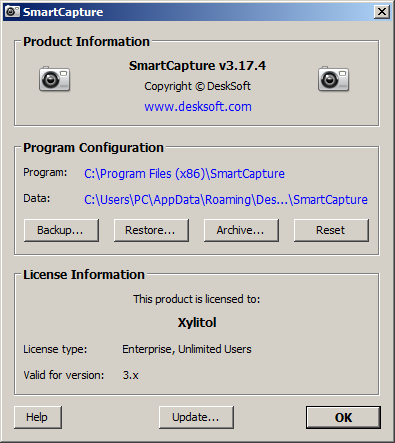Image resolution: width=395 pixels, height=443 pixels.
Task: Click the 'This product is licensed to:' text
Action: coord(196,299)
